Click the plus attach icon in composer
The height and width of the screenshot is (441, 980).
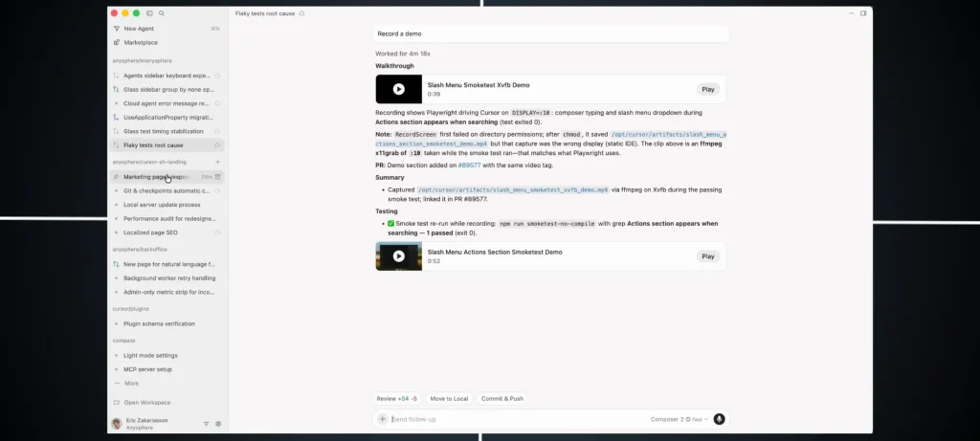point(383,419)
